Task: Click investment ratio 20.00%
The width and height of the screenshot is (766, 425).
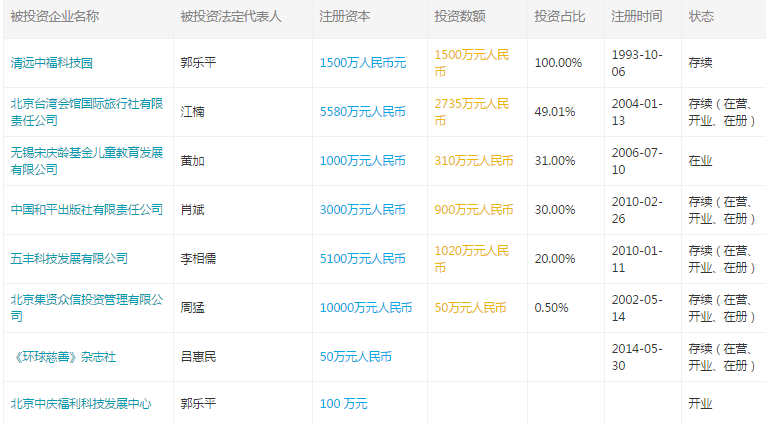Action: pos(554,258)
